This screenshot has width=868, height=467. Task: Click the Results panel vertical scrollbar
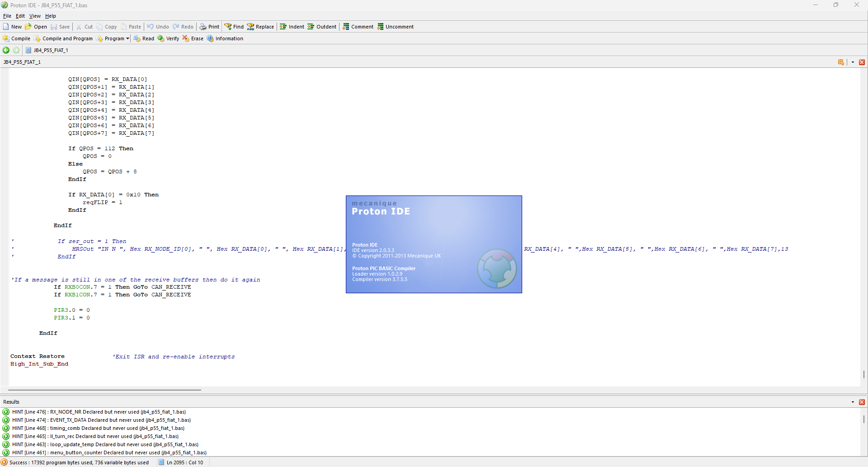863,419
